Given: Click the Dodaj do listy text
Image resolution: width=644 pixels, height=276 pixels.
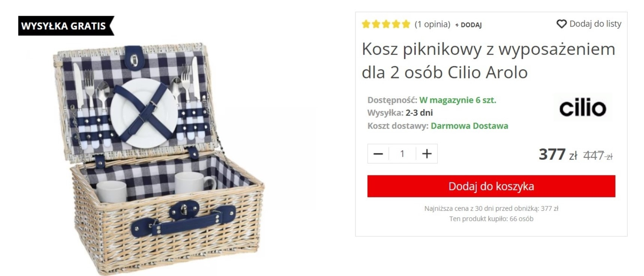Looking at the screenshot, I should point(595,24).
